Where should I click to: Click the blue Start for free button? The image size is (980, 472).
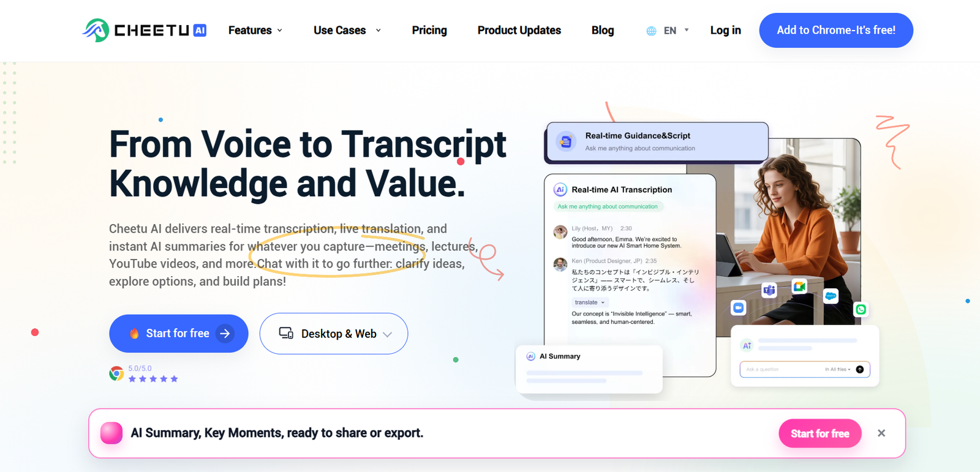[x=179, y=334]
